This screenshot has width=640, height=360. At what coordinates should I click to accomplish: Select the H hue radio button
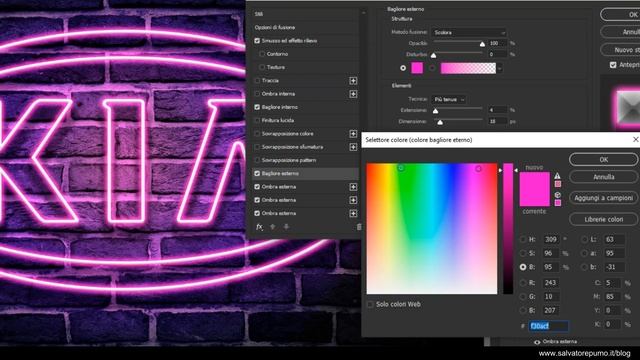point(523,240)
